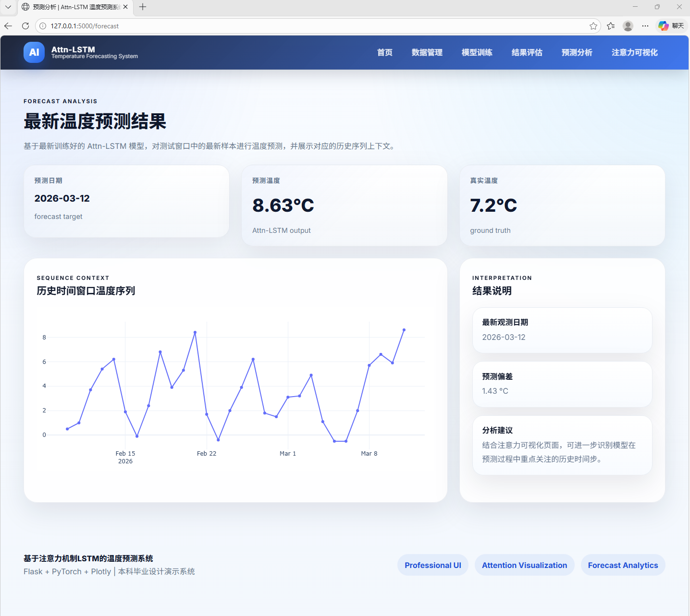Expand the tab search dropdown arrow
Image resolution: width=690 pixels, height=616 pixels.
click(x=8, y=7)
